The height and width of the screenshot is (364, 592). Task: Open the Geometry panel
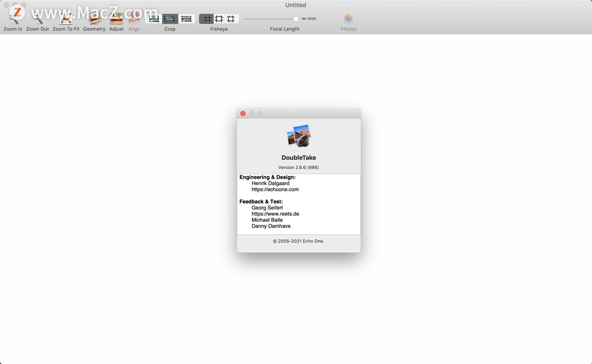click(x=94, y=18)
